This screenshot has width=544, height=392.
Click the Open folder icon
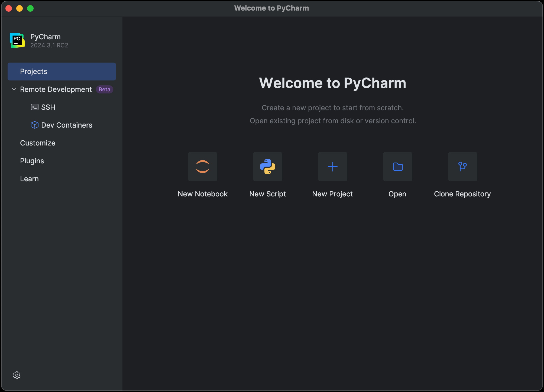click(x=397, y=167)
